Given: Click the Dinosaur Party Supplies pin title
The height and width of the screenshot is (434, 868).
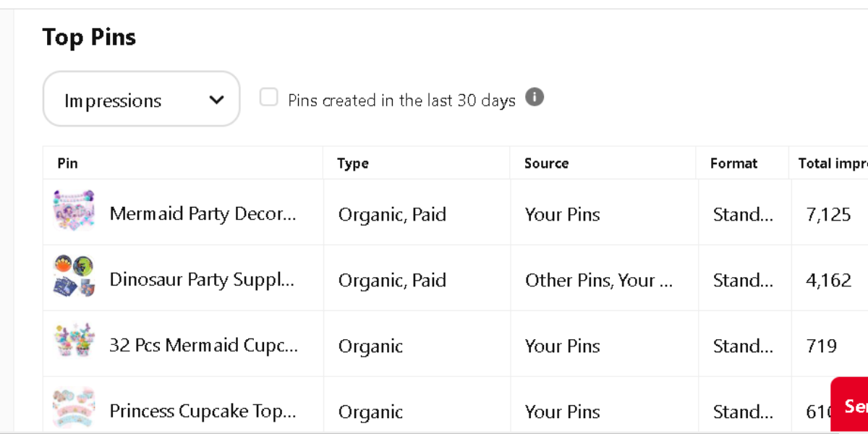Looking at the screenshot, I should [x=202, y=280].
